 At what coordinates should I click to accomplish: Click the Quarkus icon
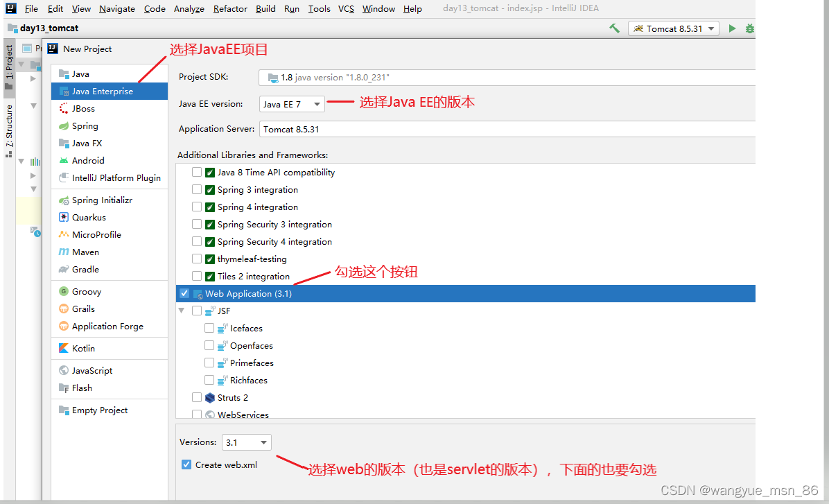pyautogui.click(x=64, y=218)
